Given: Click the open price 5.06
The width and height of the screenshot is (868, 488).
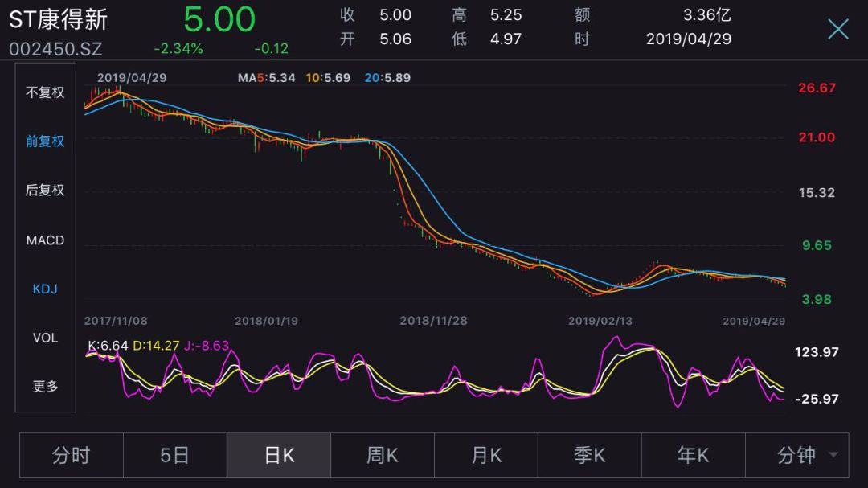Looking at the screenshot, I should tap(395, 39).
